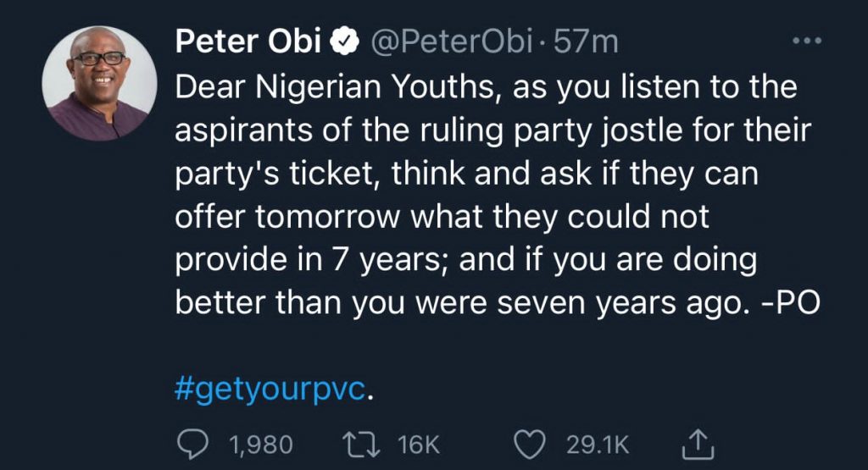The height and width of the screenshot is (470, 868).
Task: Click the 1,980 replies count
Action: (260, 445)
